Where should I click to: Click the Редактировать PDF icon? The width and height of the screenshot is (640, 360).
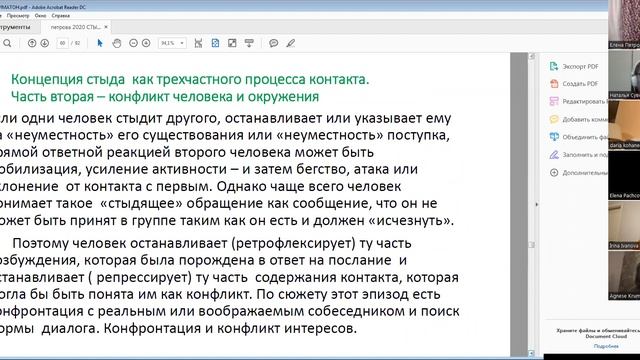[x=554, y=101]
